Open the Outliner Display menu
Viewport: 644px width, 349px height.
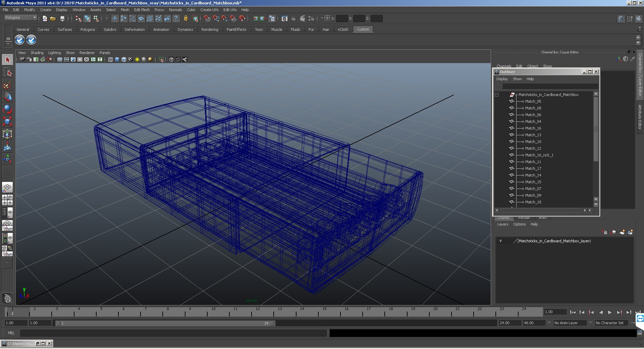coord(502,79)
